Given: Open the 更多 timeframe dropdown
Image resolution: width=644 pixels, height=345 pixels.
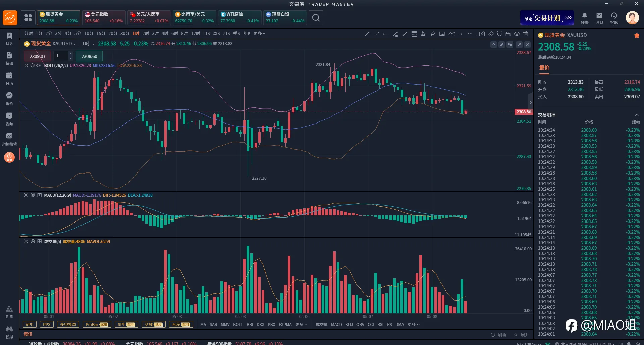Looking at the screenshot, I should [x=259, y=34].
